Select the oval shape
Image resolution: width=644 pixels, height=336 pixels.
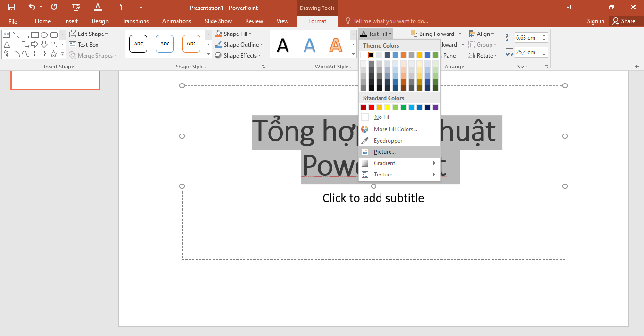pos(44,34)
